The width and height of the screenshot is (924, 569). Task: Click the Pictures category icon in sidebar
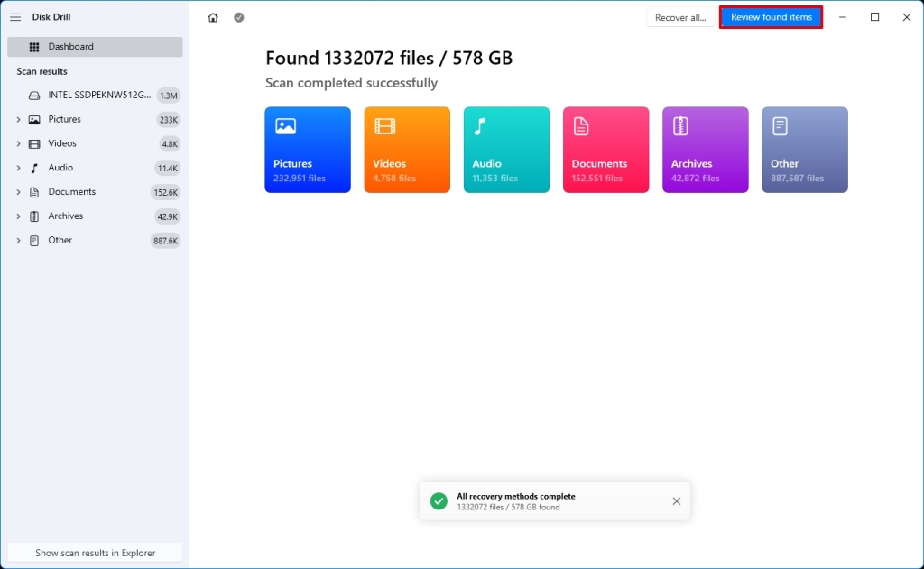(34, 119)
